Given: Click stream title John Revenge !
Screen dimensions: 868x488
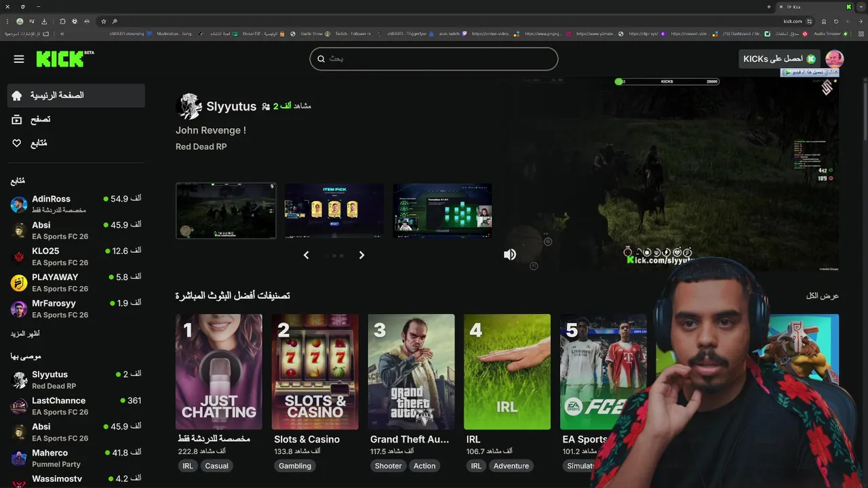Looking at the screenshot, I should click(211, 130).
